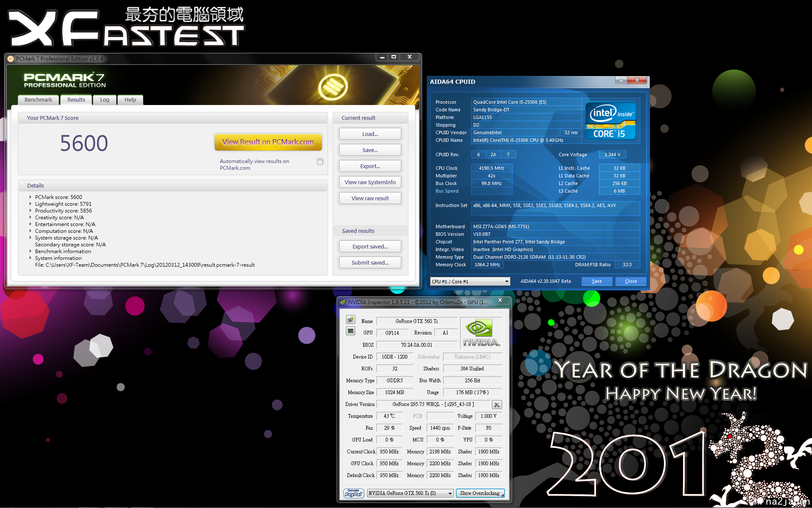Click the monitor icon beside GPU
The height and width of the screenshot is (508, 812).
click(x=351, y=331)
